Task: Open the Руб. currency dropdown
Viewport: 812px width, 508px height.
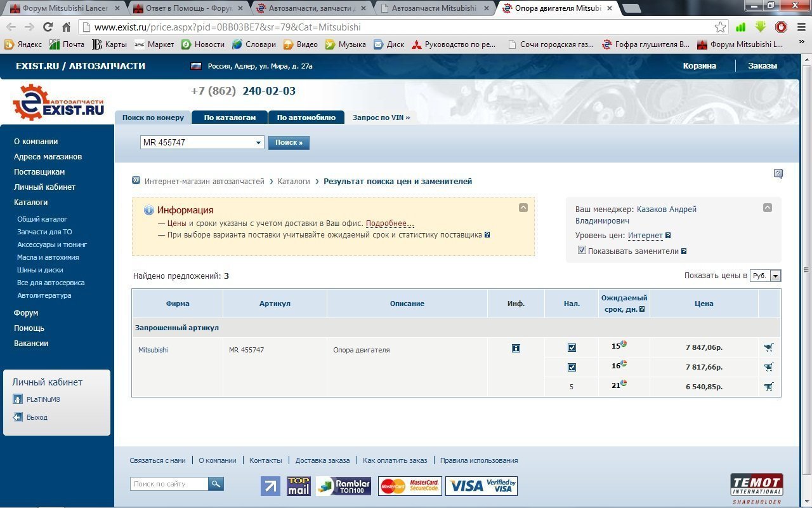Action: point(775,276)
